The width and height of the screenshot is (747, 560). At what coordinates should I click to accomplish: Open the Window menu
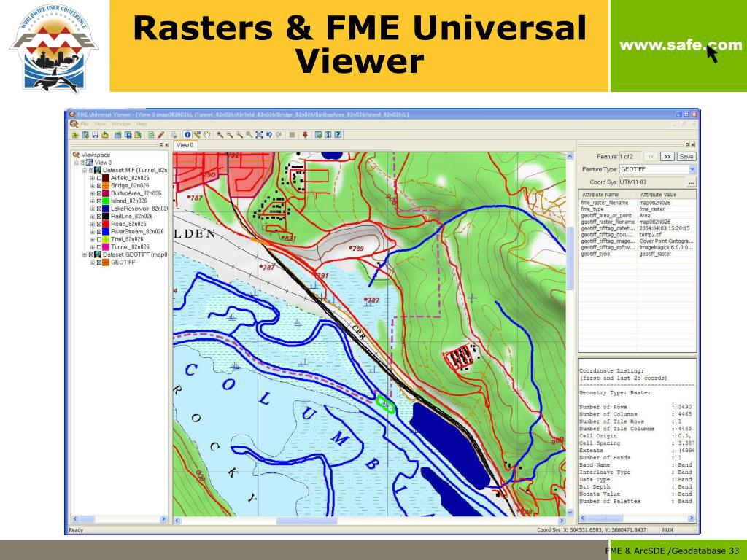click(x=121, y=124)
